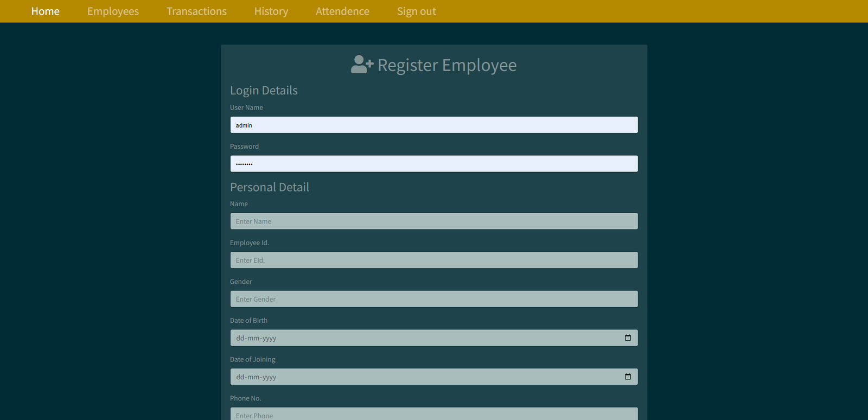Focus the Enter Phone input field

point(433,415)
